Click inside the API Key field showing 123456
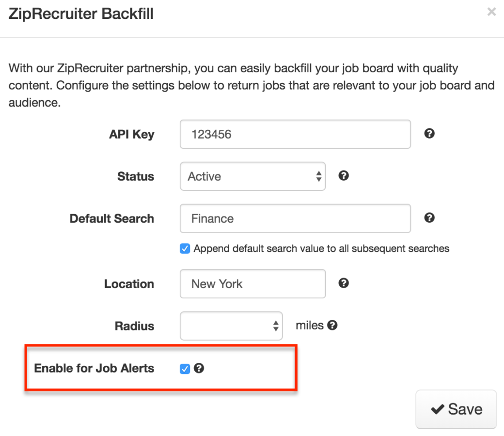Screen dimensions: 504x436 [x=295, y=134]
